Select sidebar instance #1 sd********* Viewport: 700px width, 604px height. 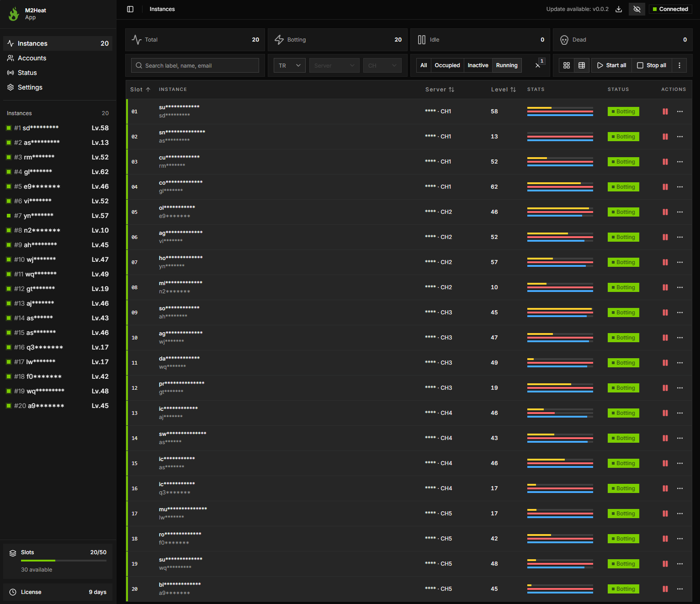[x=58, y=128]
